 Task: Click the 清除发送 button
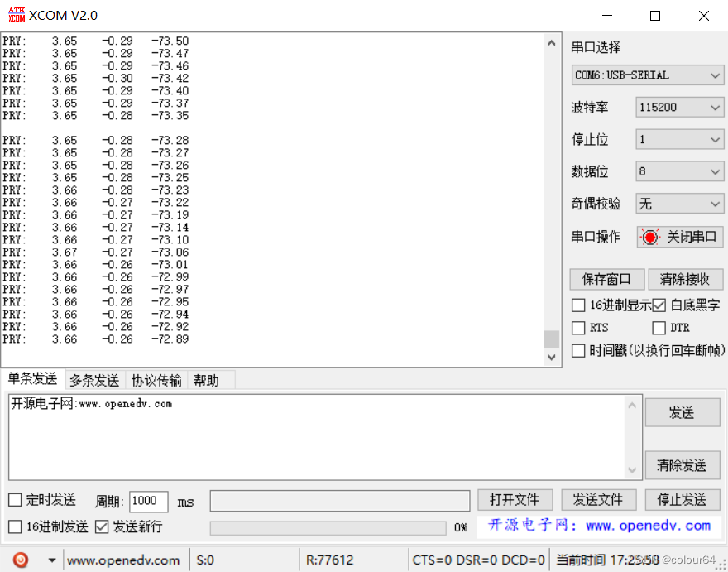682,465
